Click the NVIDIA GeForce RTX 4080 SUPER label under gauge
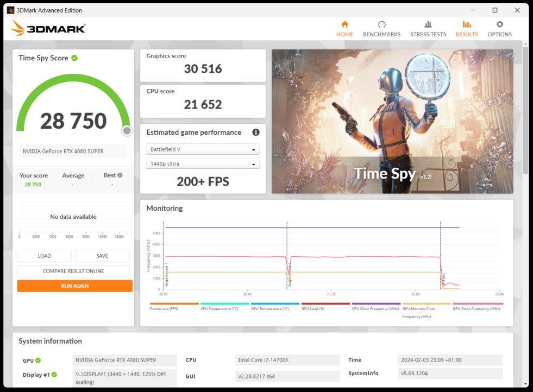533x392 pixels. [73, 151]
